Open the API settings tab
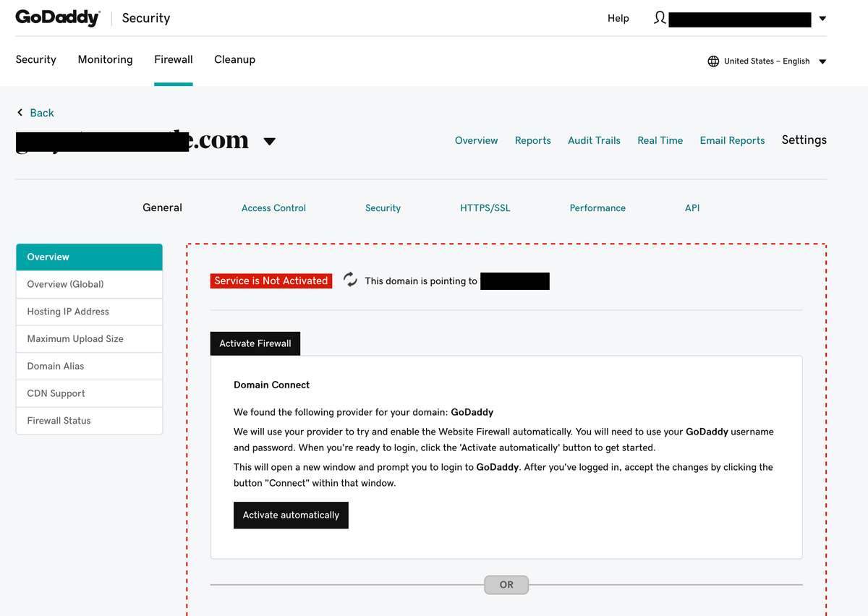 tap(692, 208)
